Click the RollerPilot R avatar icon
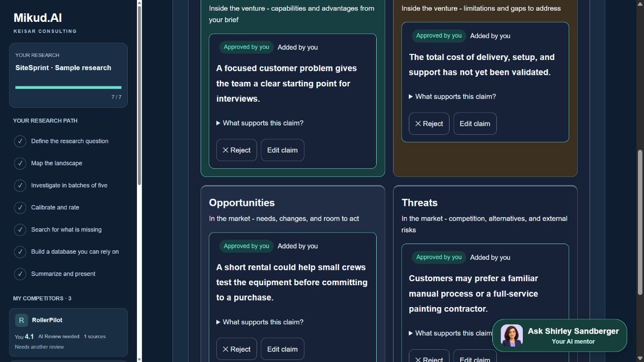The image size is (644, 362). click(x=21, y=320)
